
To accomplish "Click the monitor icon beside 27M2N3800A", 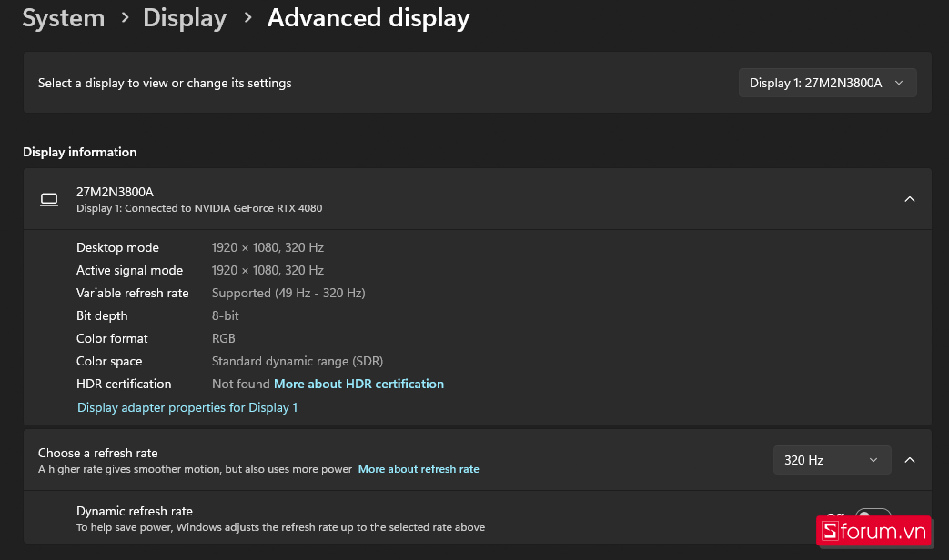I will [x=49, y=199].
